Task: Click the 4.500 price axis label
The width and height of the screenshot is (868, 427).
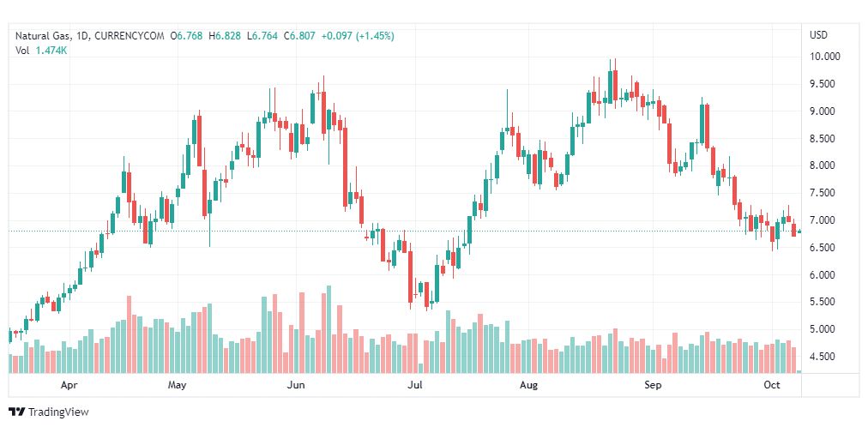Action: click(x=824, y=357)
